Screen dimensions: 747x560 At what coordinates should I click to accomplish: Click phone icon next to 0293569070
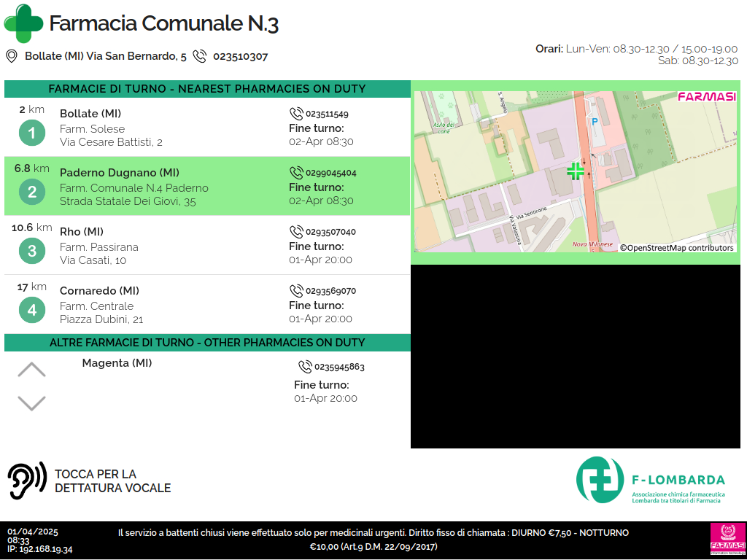pyautogui.click(x=296, y=291)
